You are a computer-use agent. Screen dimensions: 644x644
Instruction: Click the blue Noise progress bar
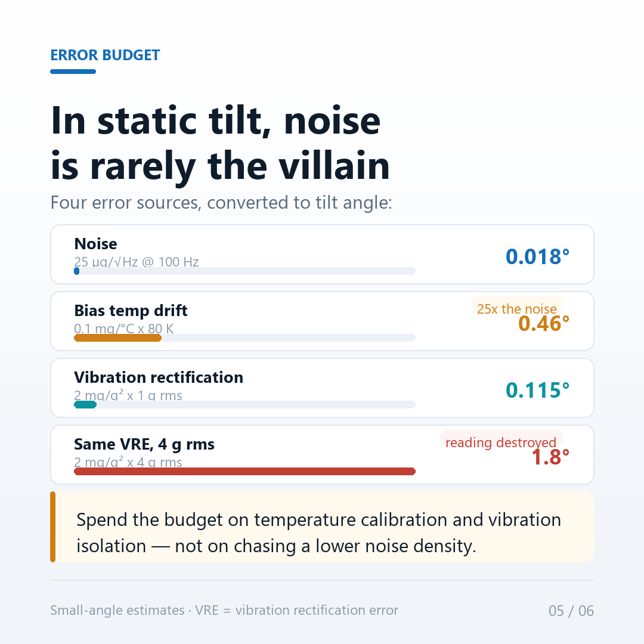coord(77,271)
